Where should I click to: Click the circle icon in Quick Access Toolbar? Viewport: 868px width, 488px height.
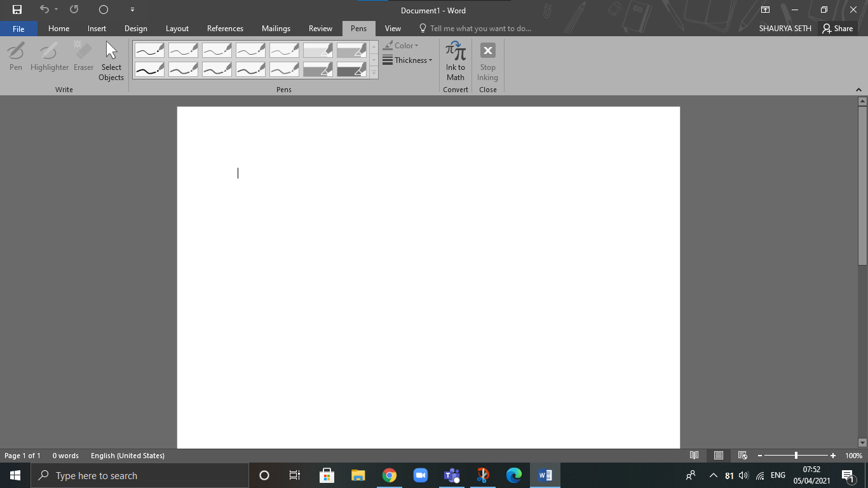104,10
